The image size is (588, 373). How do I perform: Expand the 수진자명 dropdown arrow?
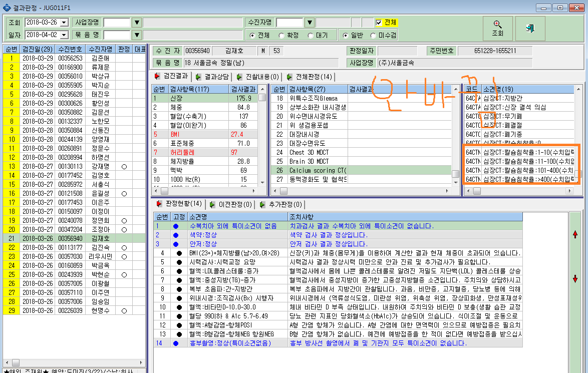coord(310,23)
